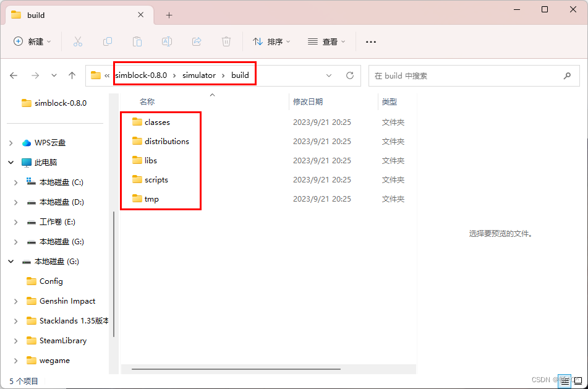Refresh the folder with the refresh icon
Screen dimensions: 588x389
(349, 75)
